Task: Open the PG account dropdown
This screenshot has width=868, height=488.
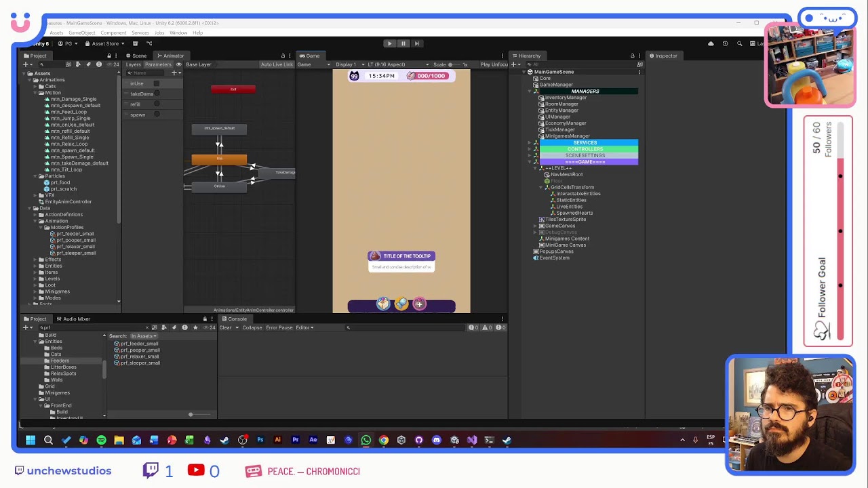Action: (67, 43)
